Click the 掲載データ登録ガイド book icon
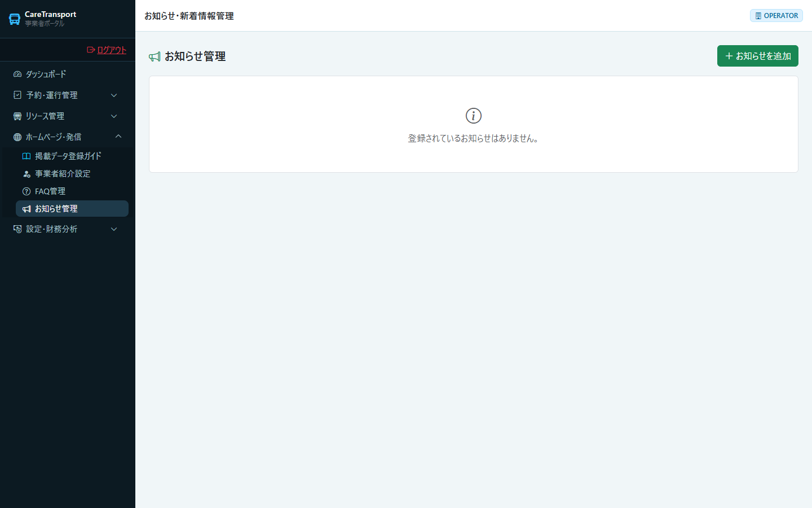Image resolution: width=812 pixels, height=508 pixels. pos(27,156)
